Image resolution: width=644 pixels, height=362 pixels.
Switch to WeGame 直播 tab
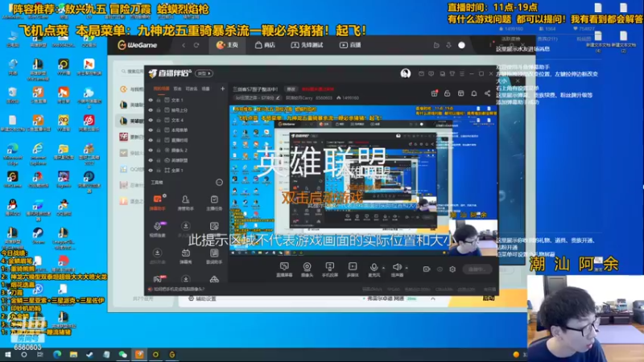350,45
